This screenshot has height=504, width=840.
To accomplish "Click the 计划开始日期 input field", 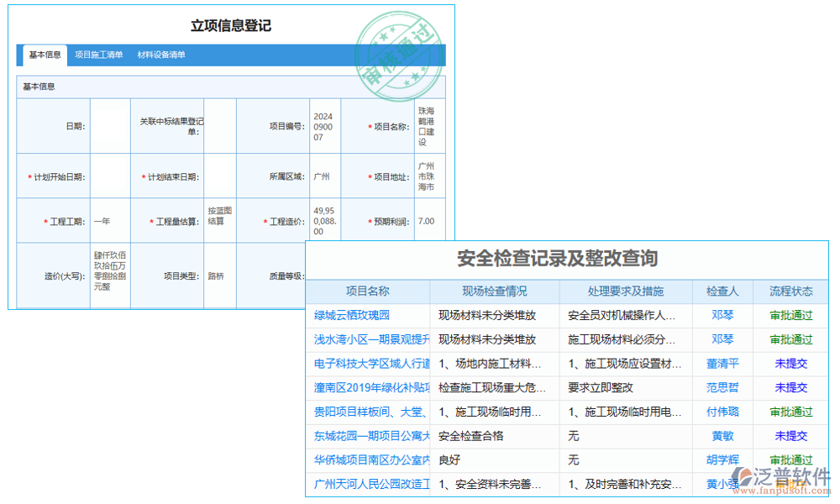I will pos(112,176).
